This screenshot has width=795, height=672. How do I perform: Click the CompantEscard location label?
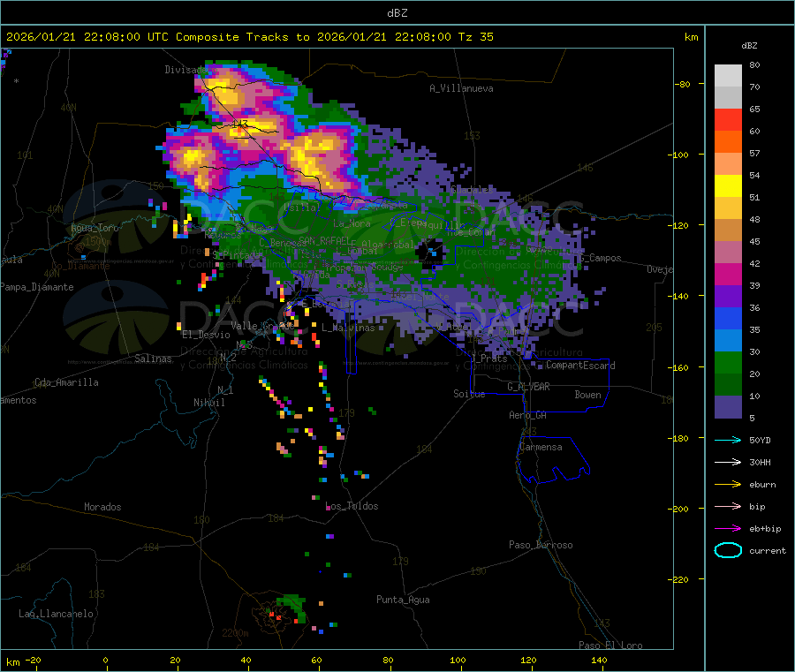(x=580, y=365)
